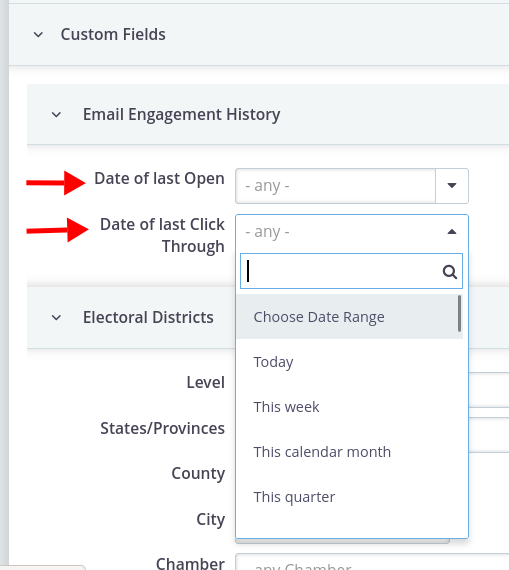This screenshot has height=570, width=509.
Task: Click the Custom Fields header title
Action: click(x=113, y=35)
